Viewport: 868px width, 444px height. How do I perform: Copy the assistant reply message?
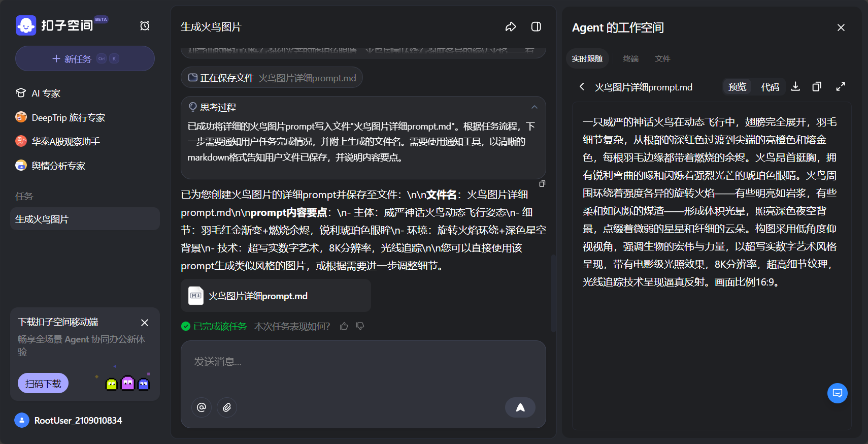pyautogui.click(x=542, y=183)
